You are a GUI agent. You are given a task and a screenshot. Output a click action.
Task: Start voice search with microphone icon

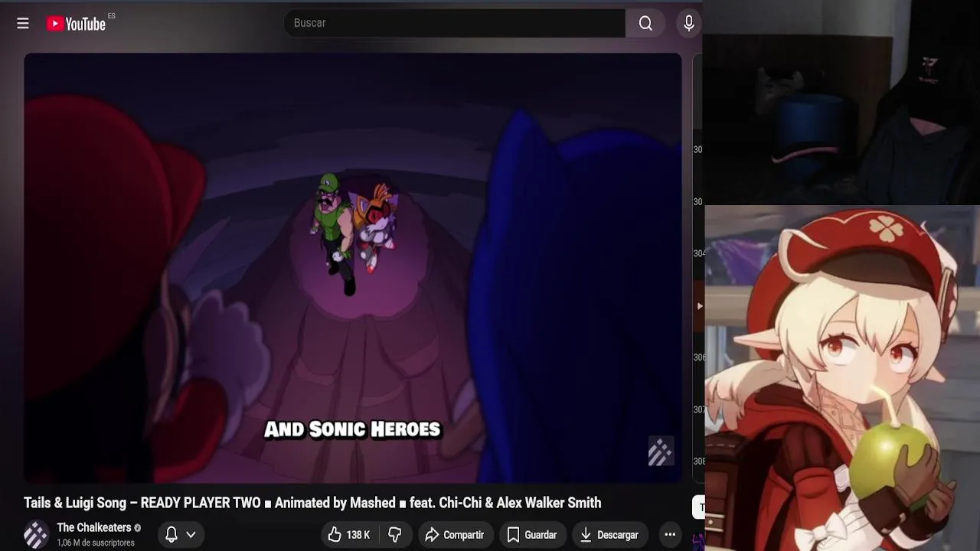coord(689,23)
